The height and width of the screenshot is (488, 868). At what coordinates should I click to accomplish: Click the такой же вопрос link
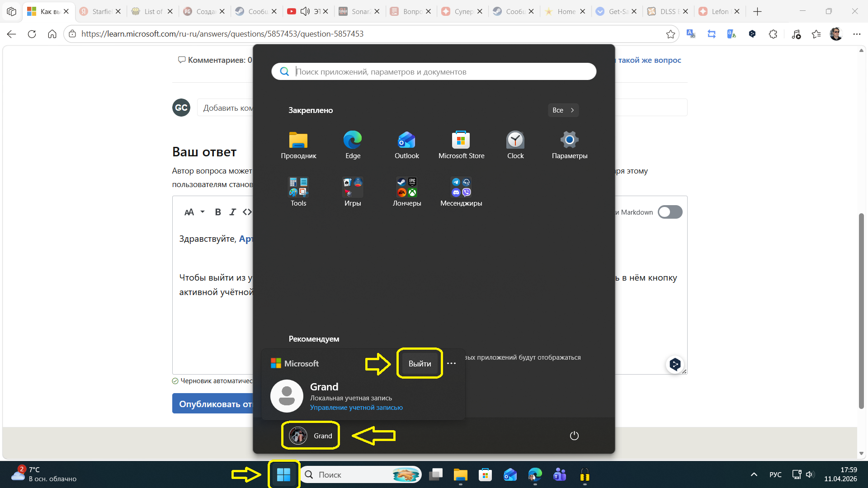click(x=649, y=60)
